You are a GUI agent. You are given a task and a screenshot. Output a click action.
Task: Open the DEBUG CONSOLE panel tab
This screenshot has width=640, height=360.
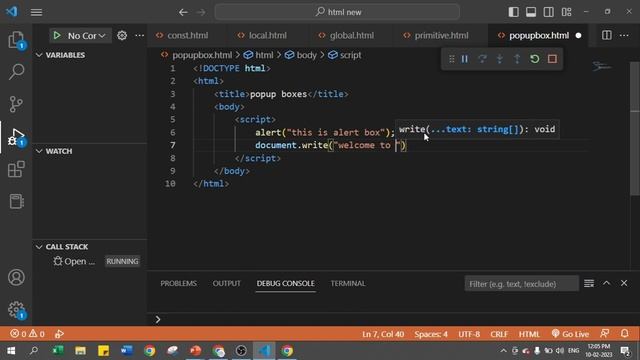(286, 283)
